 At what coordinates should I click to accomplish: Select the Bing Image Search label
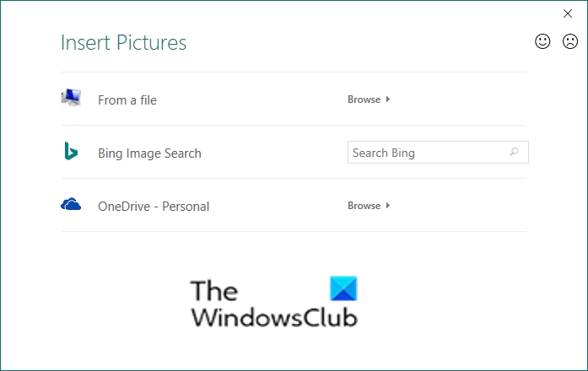click(149, 153)
